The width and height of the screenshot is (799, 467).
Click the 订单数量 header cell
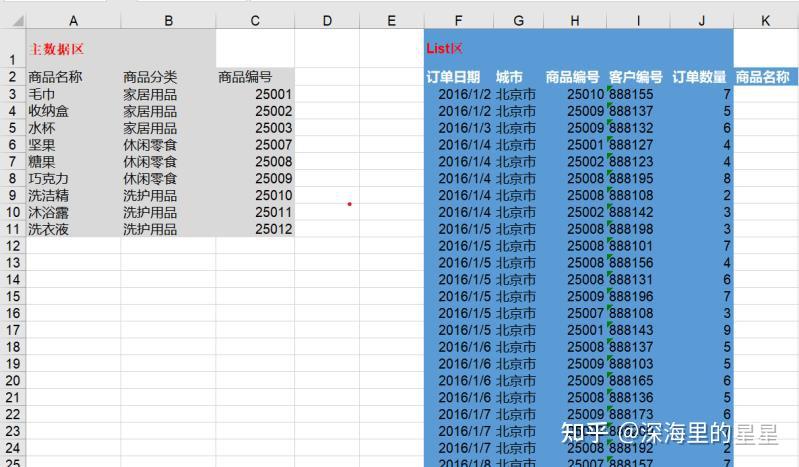(702, 77)
